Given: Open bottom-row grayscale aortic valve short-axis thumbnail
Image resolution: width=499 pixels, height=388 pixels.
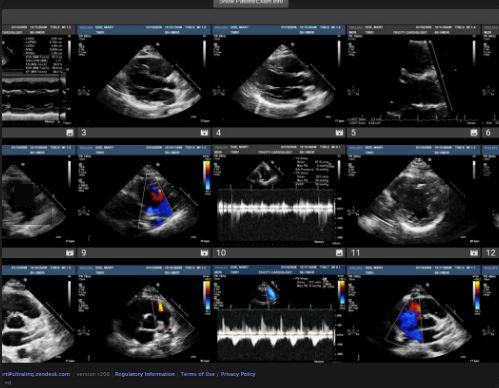Looking at the screenshot, I should (39, 314).
